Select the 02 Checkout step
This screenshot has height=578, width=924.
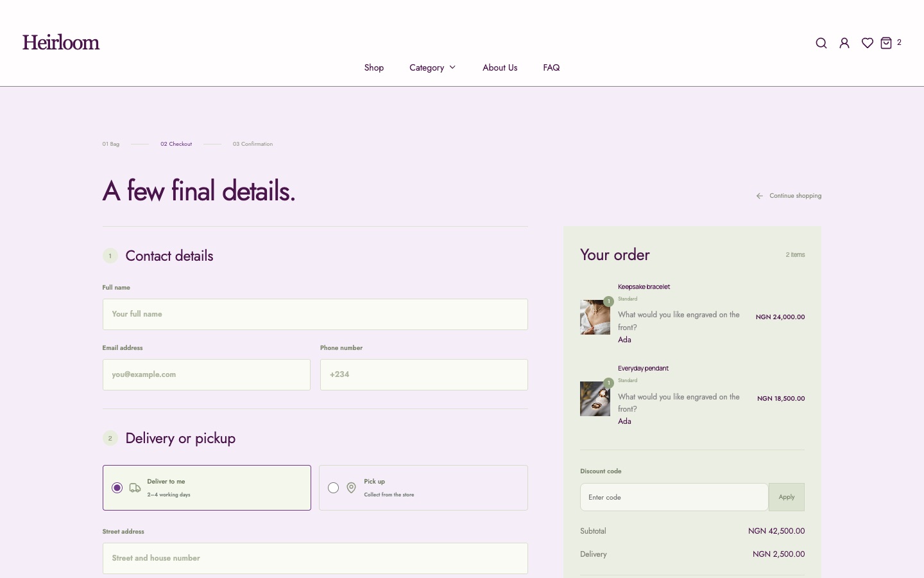[x=176, y=144]
